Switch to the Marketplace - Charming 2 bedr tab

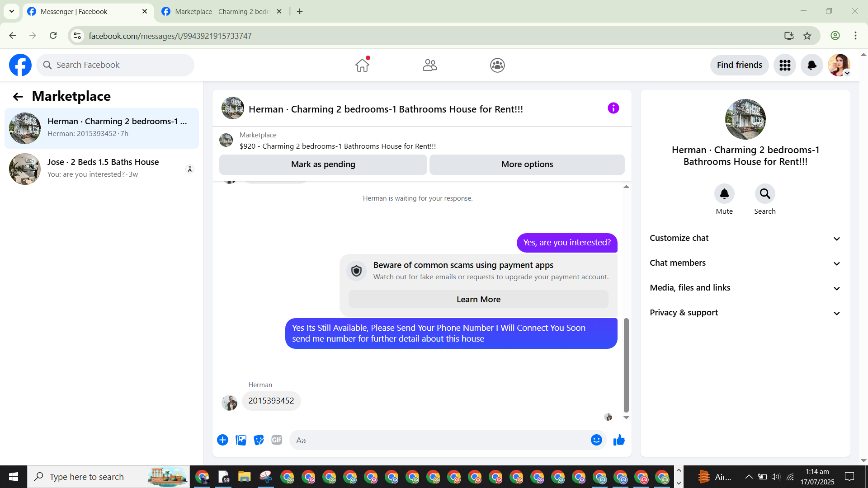(222, 12)
